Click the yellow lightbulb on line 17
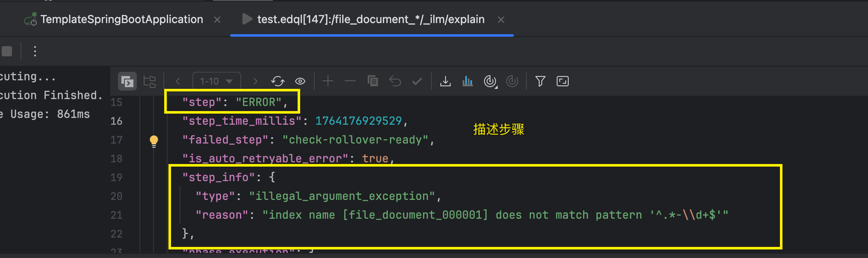868x258 pixels. (154, 141)
